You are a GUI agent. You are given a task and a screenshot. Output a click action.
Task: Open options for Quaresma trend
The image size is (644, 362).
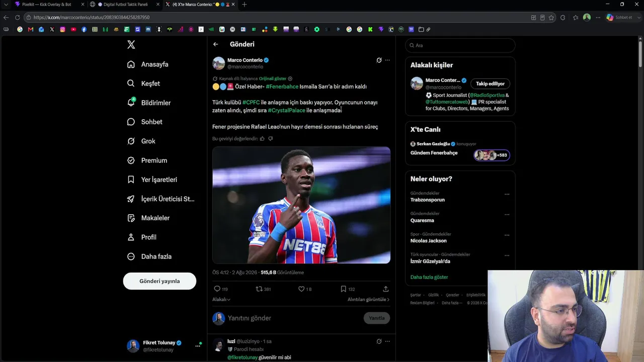[507, 215]
